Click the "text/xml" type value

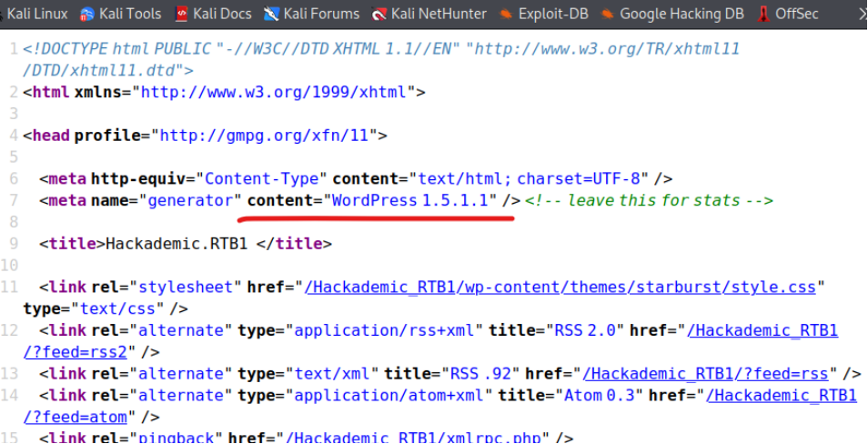click(333, 374)
